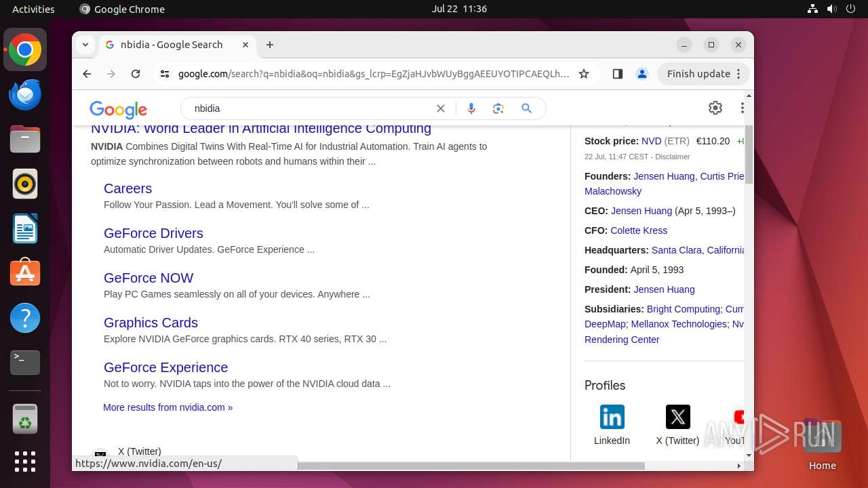Open site information icon in address bar
The width and height of the screenshot is (868, 488).
coord(165,74)
